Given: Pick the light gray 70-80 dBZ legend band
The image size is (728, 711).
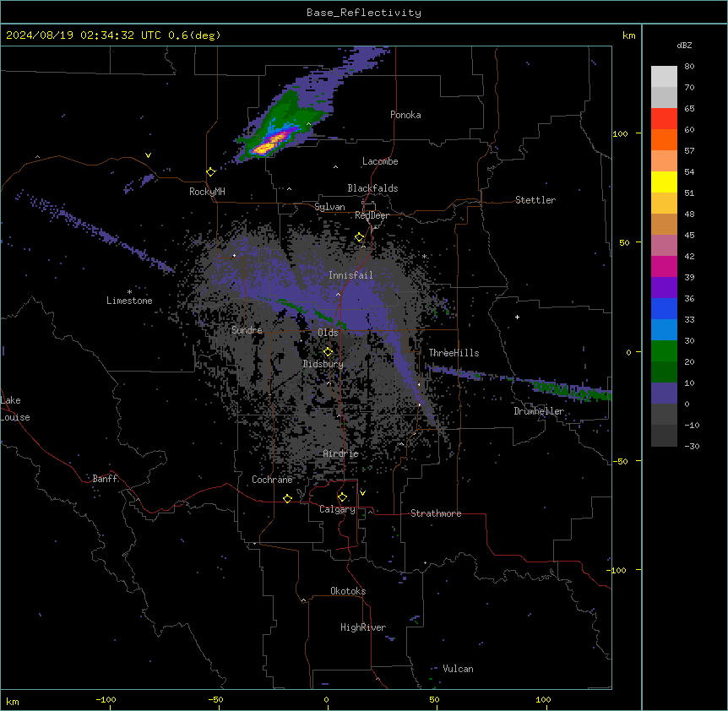Looking at the screenshot, I should coord(664,77).
